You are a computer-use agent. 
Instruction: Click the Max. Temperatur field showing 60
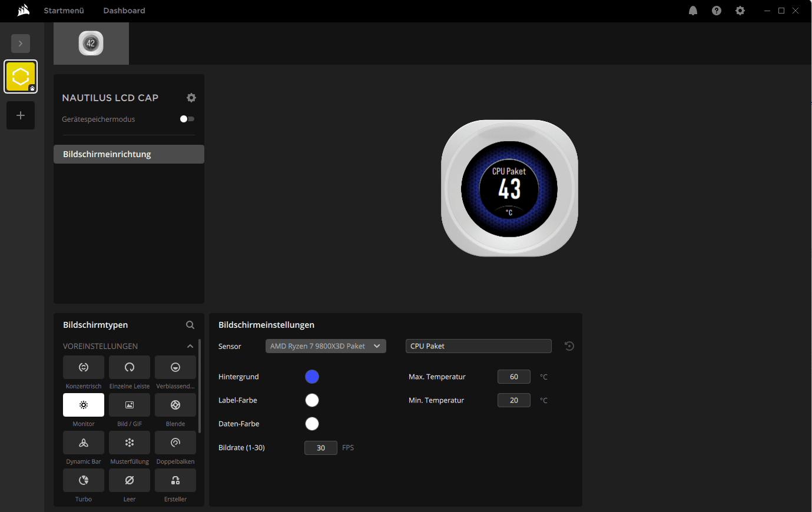click(x=514, y=377)
